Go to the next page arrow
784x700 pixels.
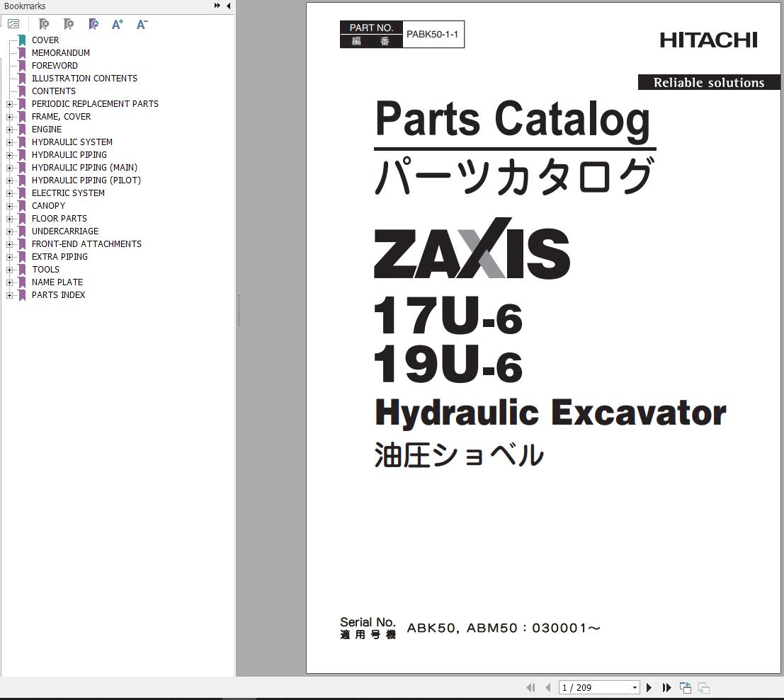pos(649,687)
